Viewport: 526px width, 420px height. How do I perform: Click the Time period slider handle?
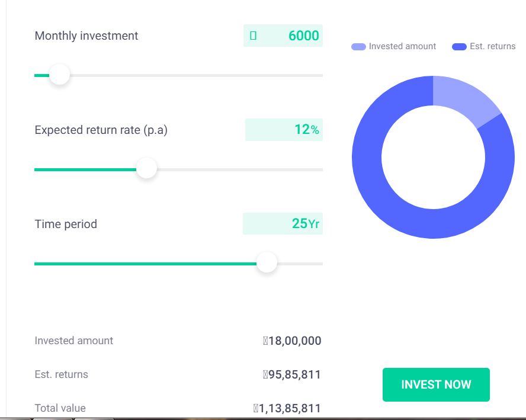pyautogui.click(x=267, y=262)
